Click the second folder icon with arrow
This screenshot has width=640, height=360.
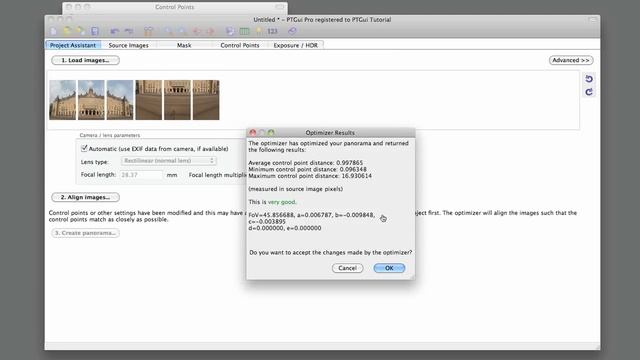(81, 31)
